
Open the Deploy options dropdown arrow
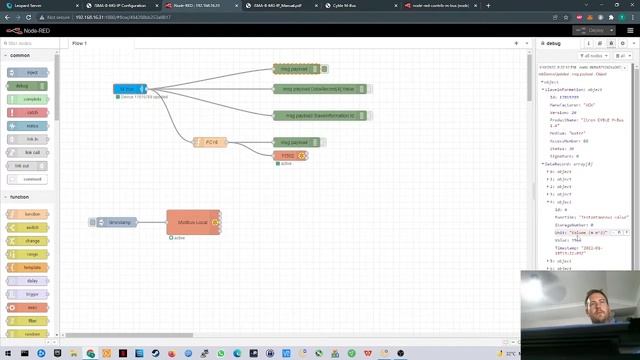[x=611, y=30]
